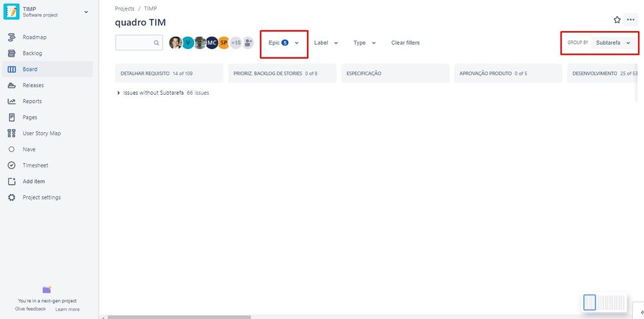
Task: Click the User Story Map icon
Action: [x=12, y=133]
